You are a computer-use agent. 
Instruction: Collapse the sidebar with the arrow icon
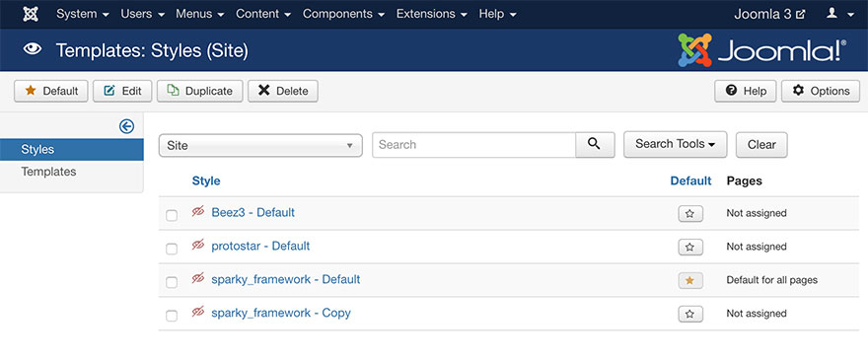pos(127,127)
